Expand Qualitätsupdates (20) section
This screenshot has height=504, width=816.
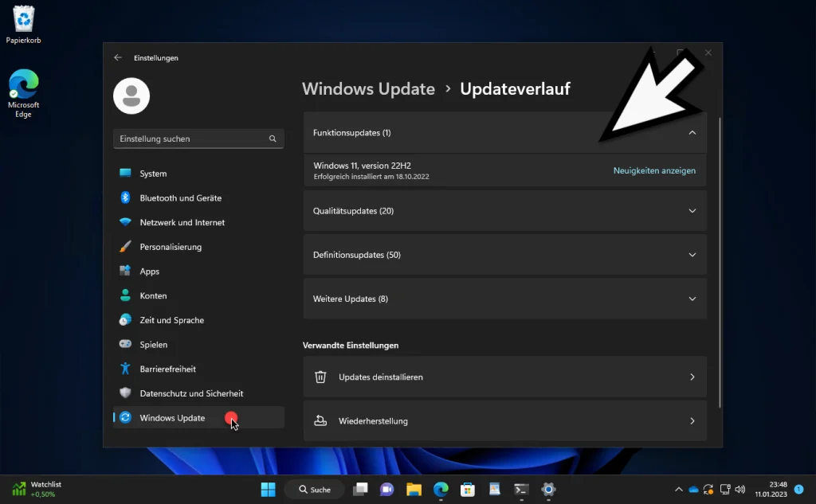point(504,211)
